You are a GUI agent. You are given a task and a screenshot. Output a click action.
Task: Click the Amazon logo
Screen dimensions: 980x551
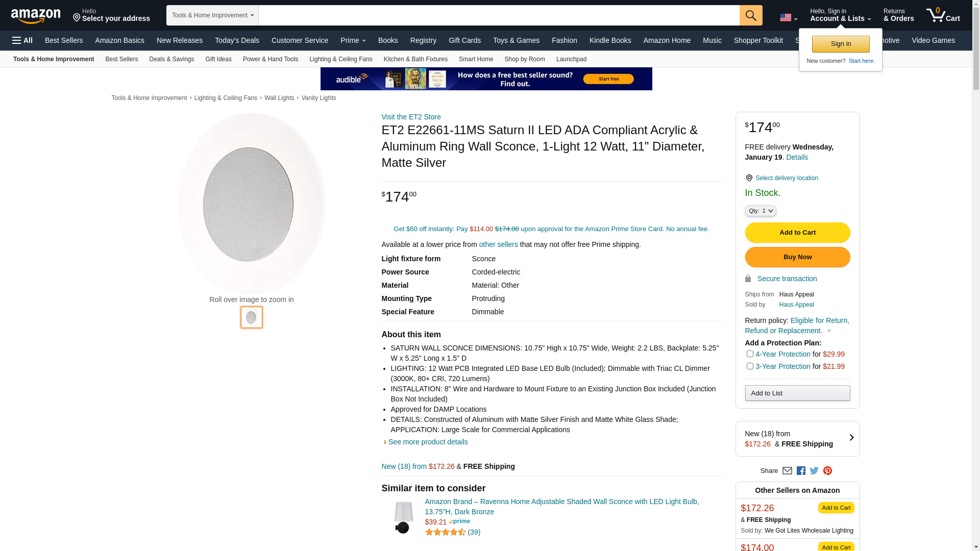pyautogui.click(x=36, y=16)
